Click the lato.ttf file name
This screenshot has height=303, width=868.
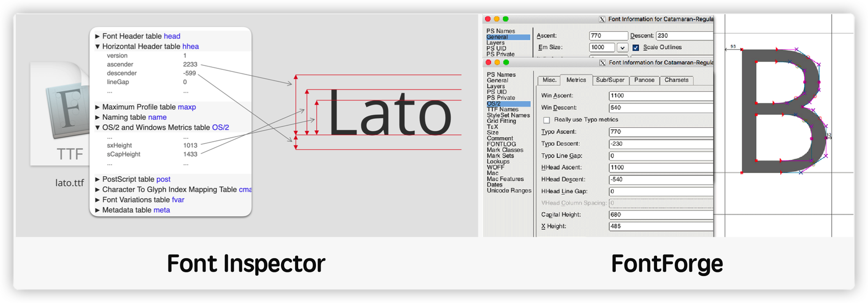point(70,183)
